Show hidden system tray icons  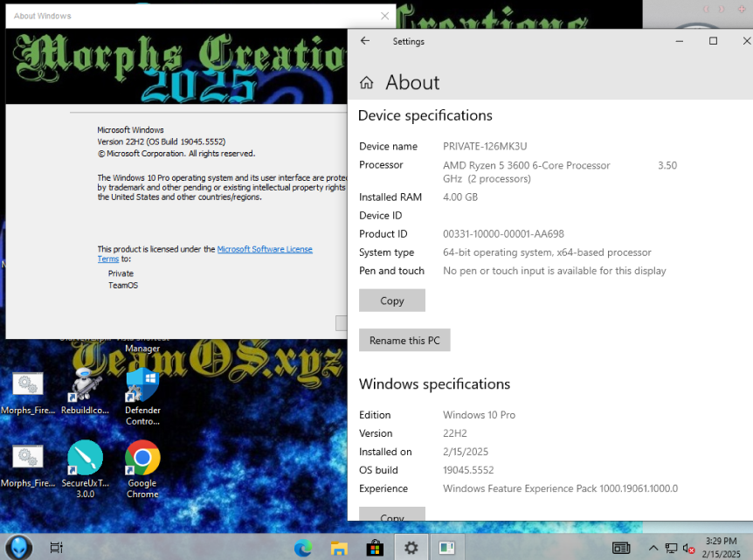[x=653, y=548]
